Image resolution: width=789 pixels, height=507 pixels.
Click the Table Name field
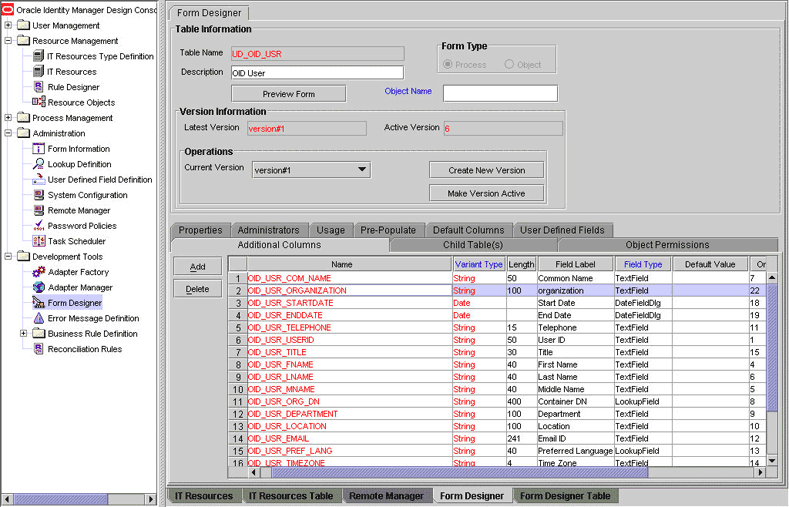(x=317, y=53)
